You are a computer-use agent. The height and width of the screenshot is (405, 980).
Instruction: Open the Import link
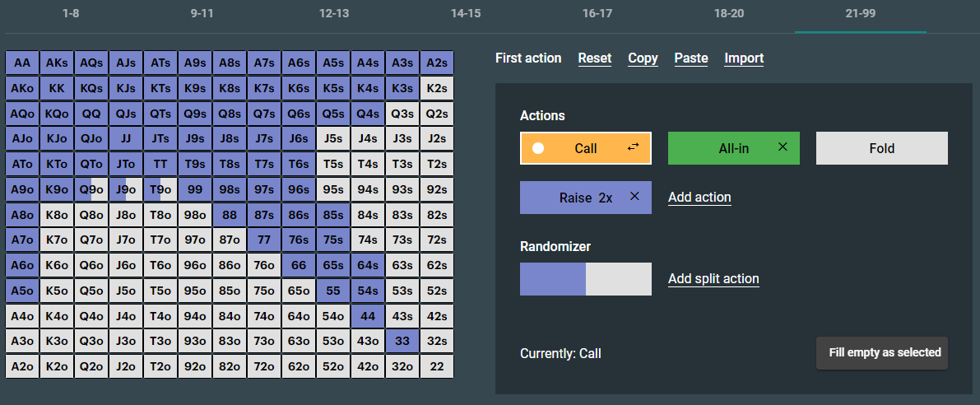pos(744,58)
